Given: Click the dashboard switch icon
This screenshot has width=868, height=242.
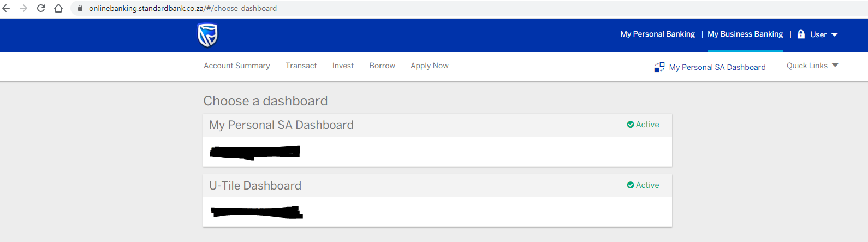Looking at the screenshot, I should (x=659, y=67).
